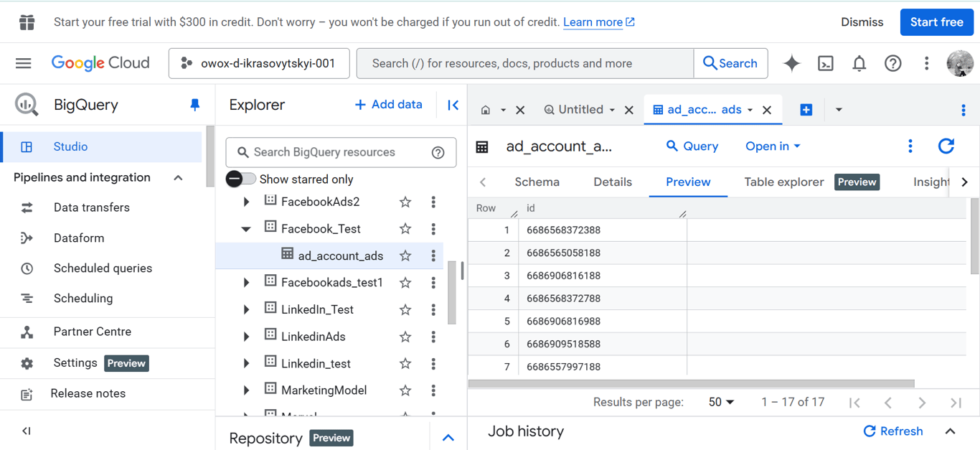Screen dimensions: 980x450
Task: Click the project selector owox-d-ikrasovytskyi-001
Action: (x=259, y=63)
